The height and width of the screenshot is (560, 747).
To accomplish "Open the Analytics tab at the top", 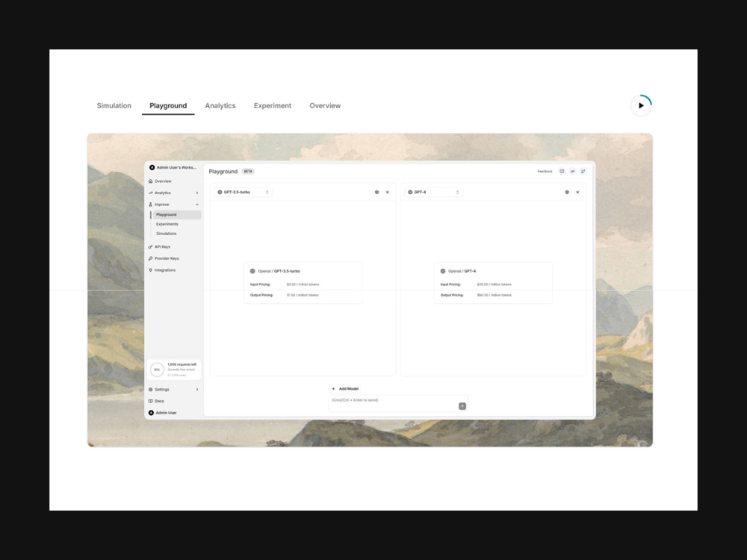I will tap(220, 106).
